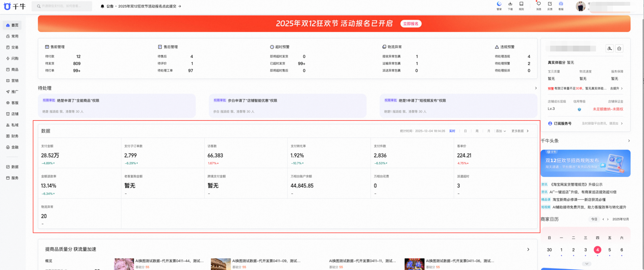
Task: Open AI辅助接待免费开放 short video link
Action: [x=589, y=207]
